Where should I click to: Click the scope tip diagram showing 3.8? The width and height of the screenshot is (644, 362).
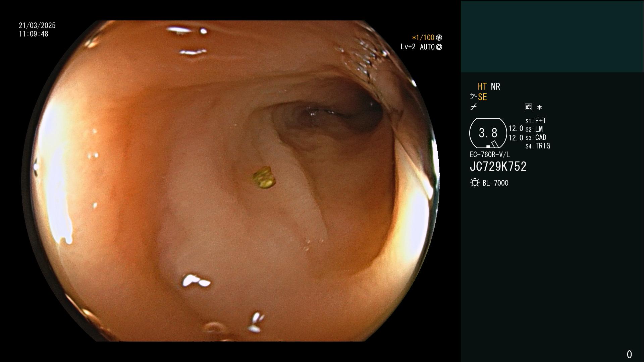click(488, 133)
